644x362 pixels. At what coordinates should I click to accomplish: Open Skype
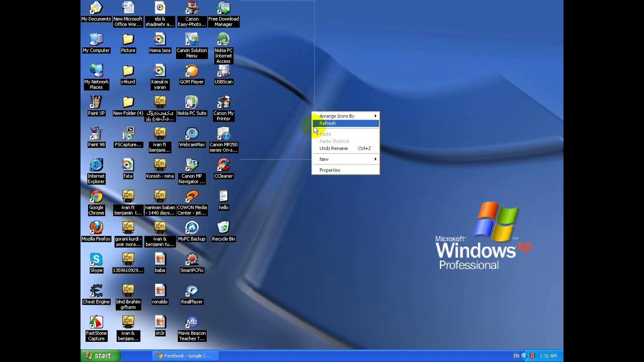[x=96, y=259]
